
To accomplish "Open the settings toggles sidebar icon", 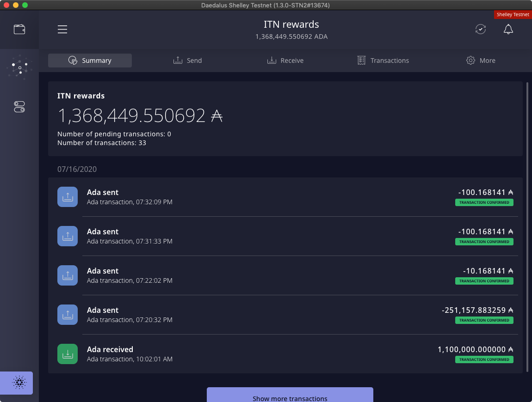I will [x=19, y=107].
